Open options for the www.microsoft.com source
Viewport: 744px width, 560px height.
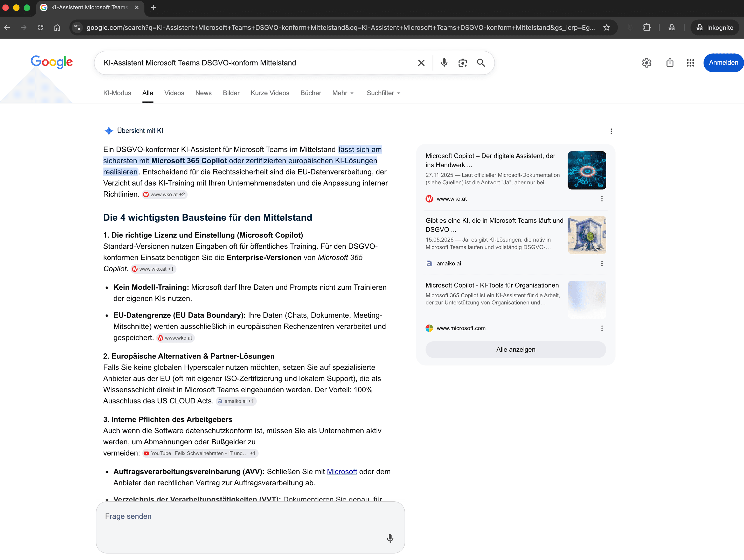[602, 328]
